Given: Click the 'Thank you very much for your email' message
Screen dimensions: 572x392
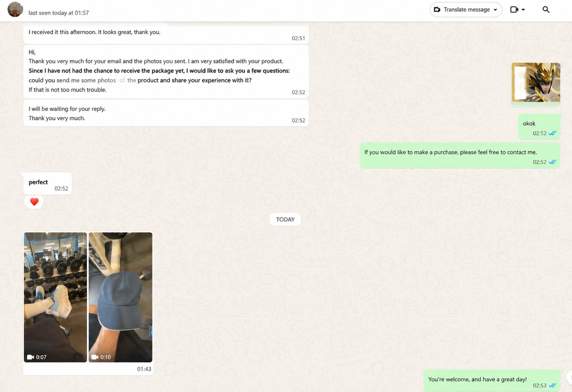Looking at the screenshot, I should click(166, 72).
